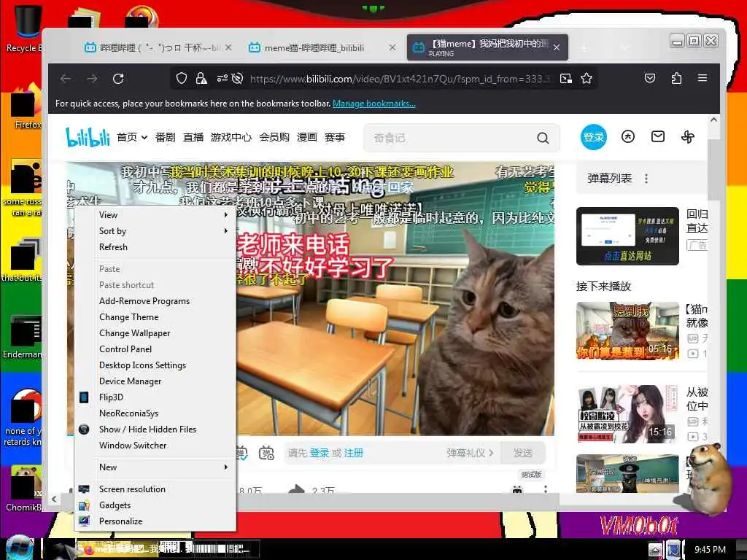Screen dimensions: 747x560
Task: Click the bilibili logo
Action: (x=88, y=137)
